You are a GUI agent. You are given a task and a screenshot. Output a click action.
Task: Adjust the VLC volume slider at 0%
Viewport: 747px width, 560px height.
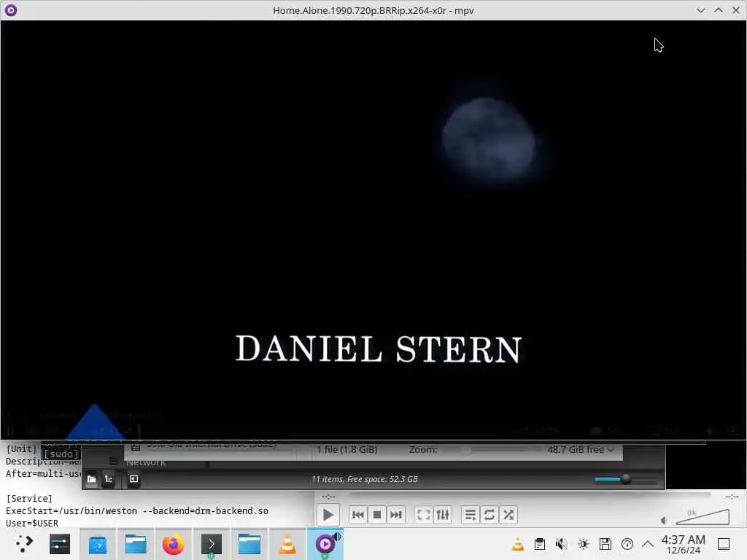tap(703, 517)
